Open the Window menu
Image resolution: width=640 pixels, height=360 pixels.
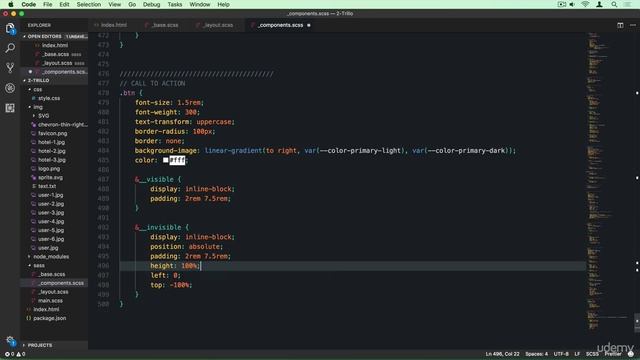(200, 4)
